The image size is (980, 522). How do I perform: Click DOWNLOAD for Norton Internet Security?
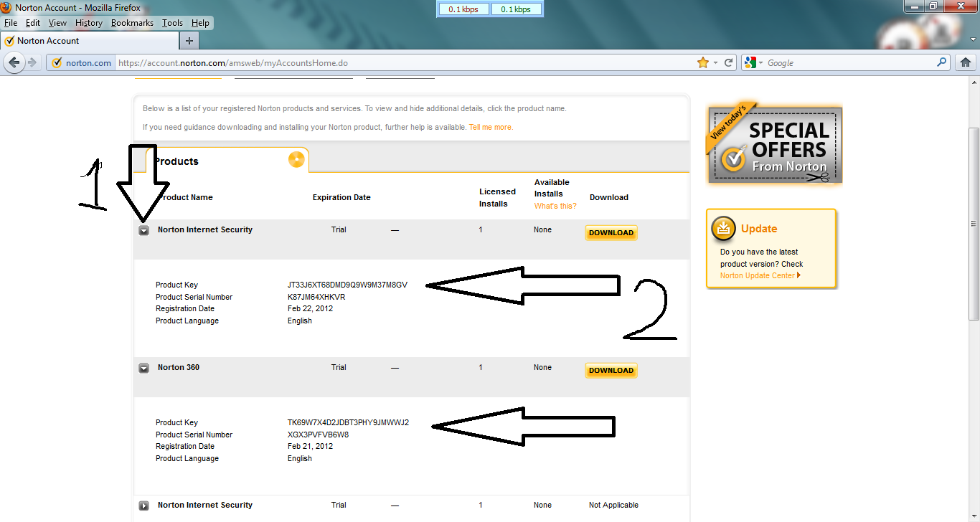611,232
